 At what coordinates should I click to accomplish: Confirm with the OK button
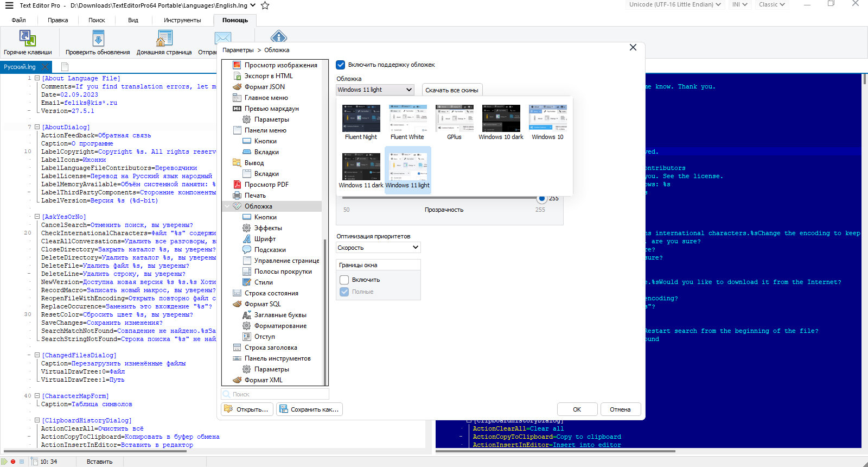pyautogui.click(x=577, y=409)
